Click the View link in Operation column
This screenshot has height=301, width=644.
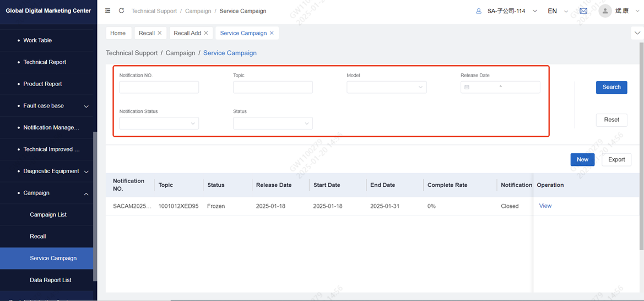(545, 206)
